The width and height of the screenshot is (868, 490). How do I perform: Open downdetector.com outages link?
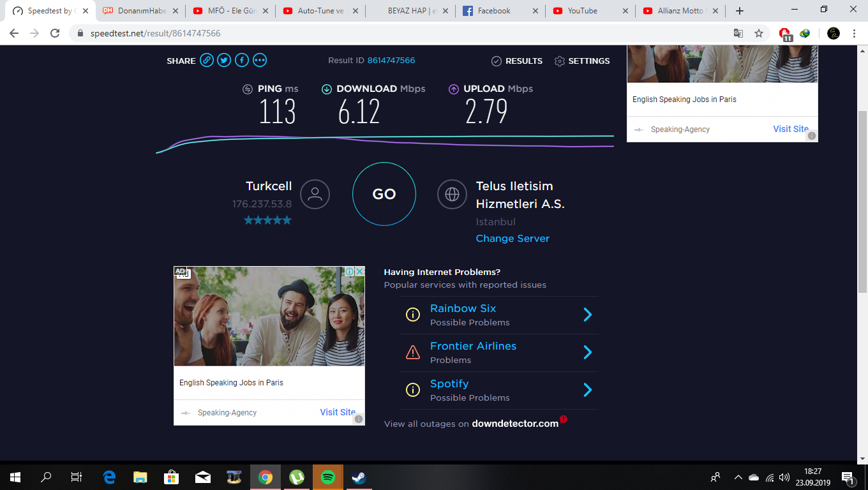(x=515, y=424)
